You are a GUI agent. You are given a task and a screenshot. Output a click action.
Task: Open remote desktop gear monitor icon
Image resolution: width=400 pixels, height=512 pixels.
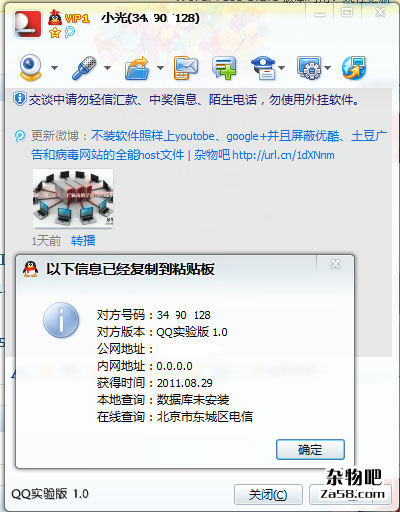[310, 68]
